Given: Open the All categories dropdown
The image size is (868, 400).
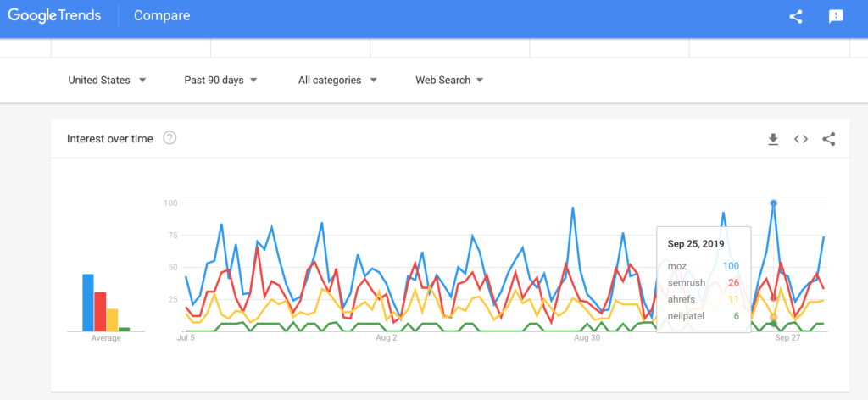Looking at the screenshot, I should pos(337,81).
